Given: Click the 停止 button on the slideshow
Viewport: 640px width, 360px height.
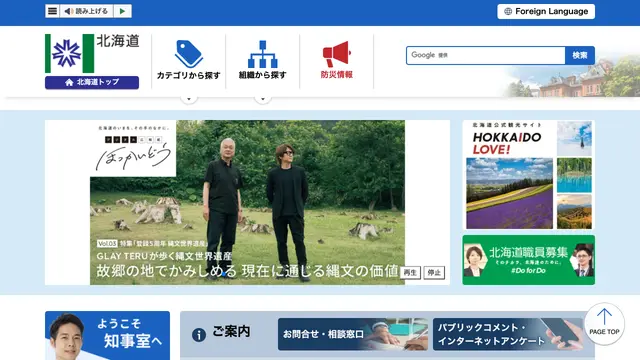Looking at the screenshot, I should [x=434, y=272].
